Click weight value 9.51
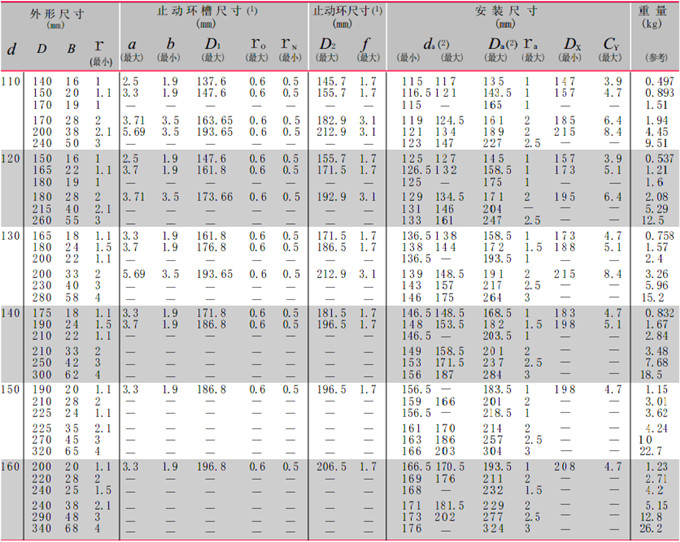 (656, 143)
